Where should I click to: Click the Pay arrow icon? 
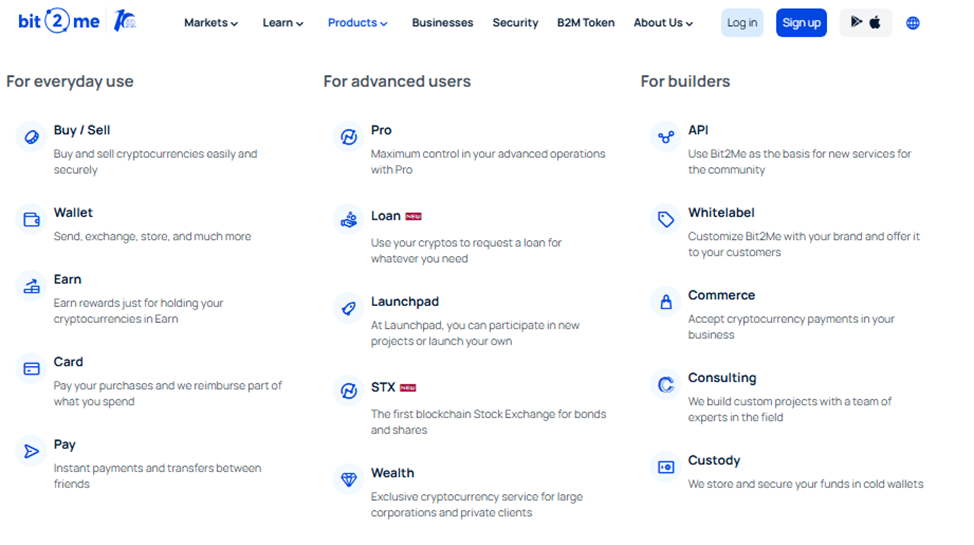[x=31, y=451]
